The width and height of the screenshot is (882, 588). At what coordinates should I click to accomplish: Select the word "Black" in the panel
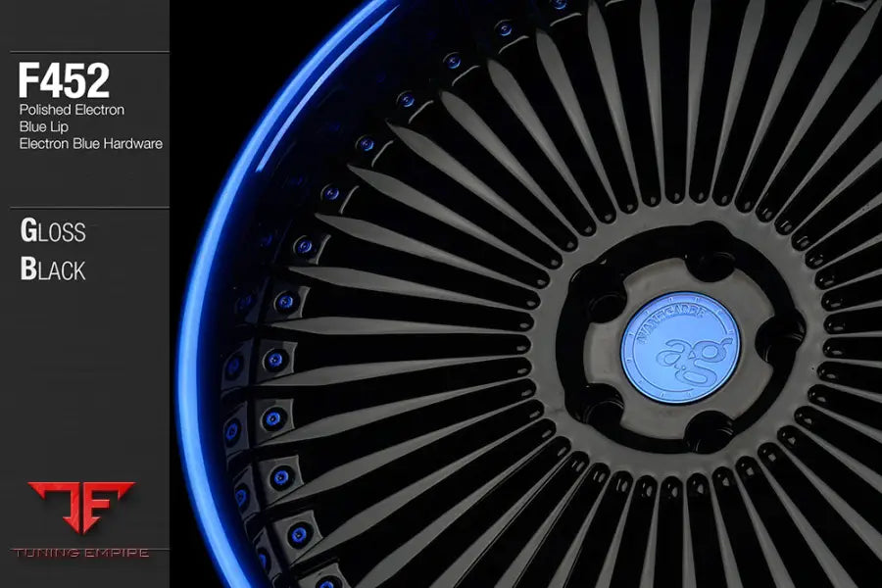53,269
